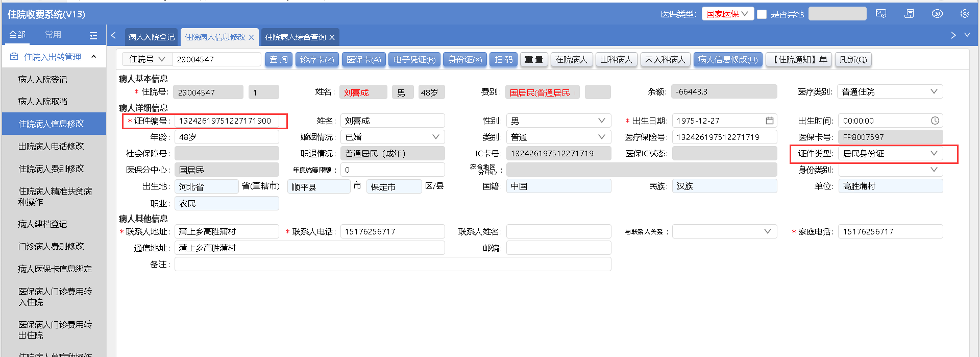Screen dimensions: 980x357
Task: Click the 查询 button
Action: [x=279, y=60]
